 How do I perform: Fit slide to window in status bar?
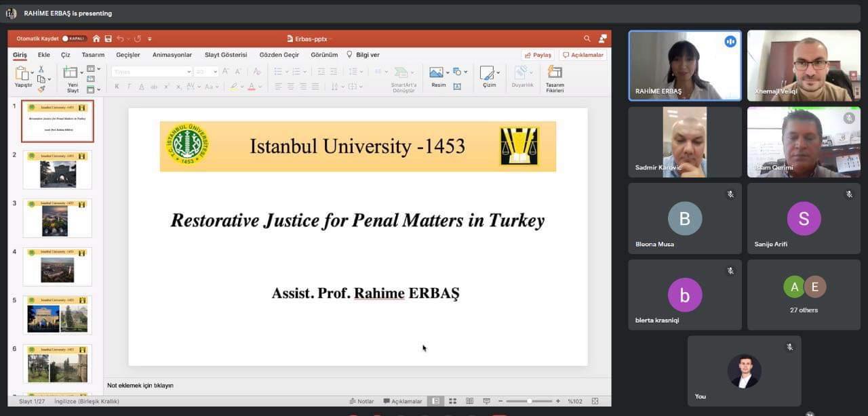click(595, 401)
